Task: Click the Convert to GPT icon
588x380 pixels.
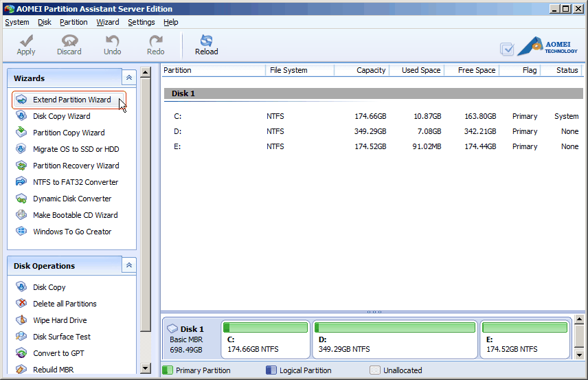Action: (x=21, y=353)
